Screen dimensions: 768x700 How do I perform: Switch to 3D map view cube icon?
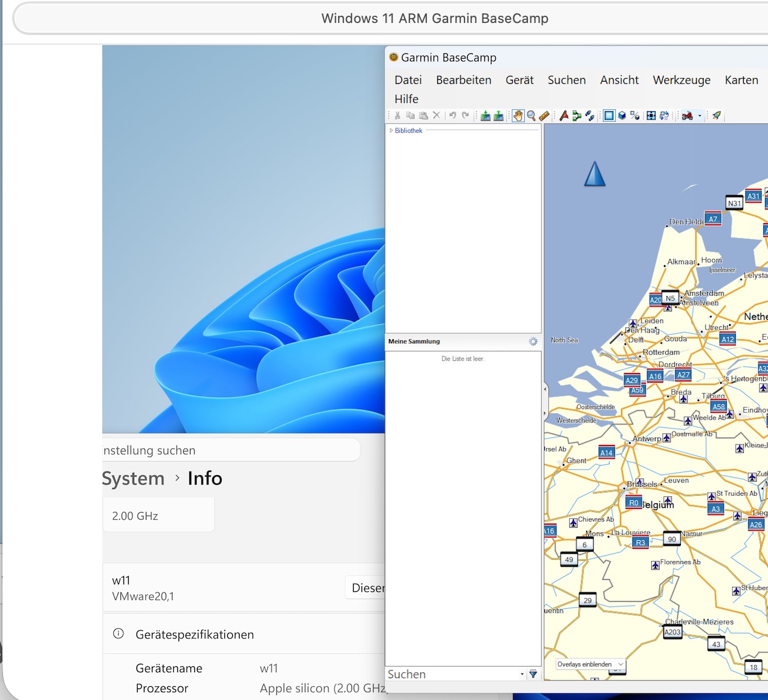click(622, 115)
